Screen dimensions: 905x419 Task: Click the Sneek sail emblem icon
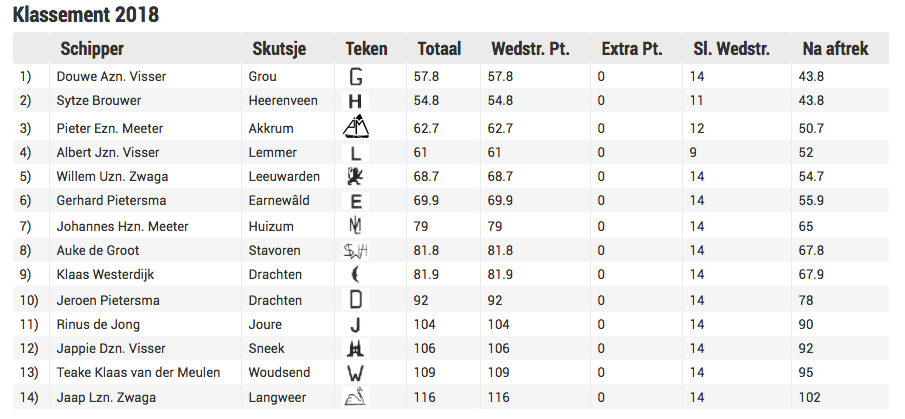coord(356,349)
